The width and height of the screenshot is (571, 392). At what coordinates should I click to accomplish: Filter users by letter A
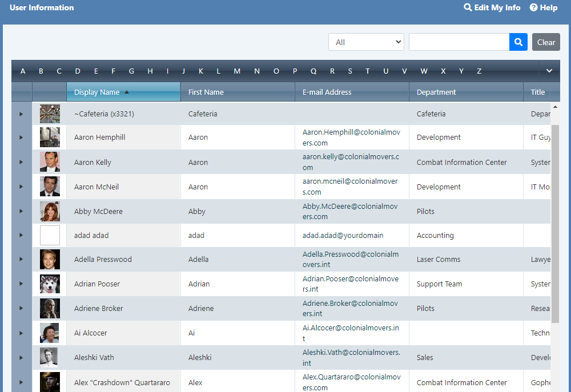pyautogui.click(x=23, y=71)
